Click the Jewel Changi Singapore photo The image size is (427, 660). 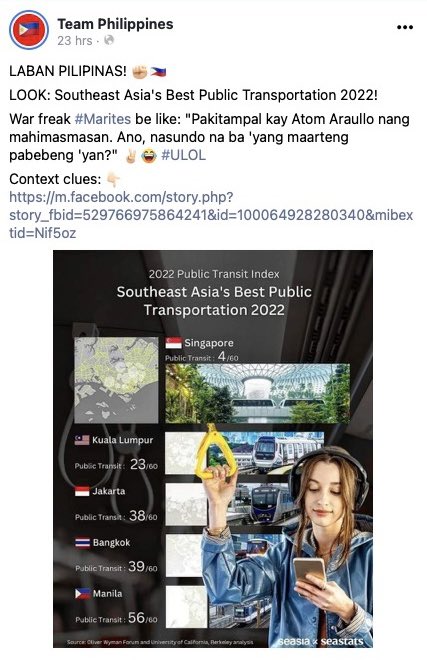(257, 394)
